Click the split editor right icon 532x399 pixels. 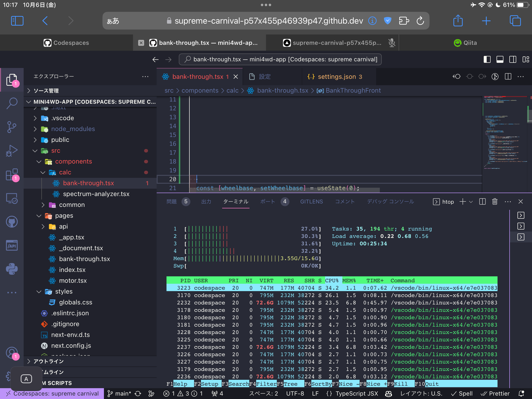pyautogui.click(x=508, y=77)
